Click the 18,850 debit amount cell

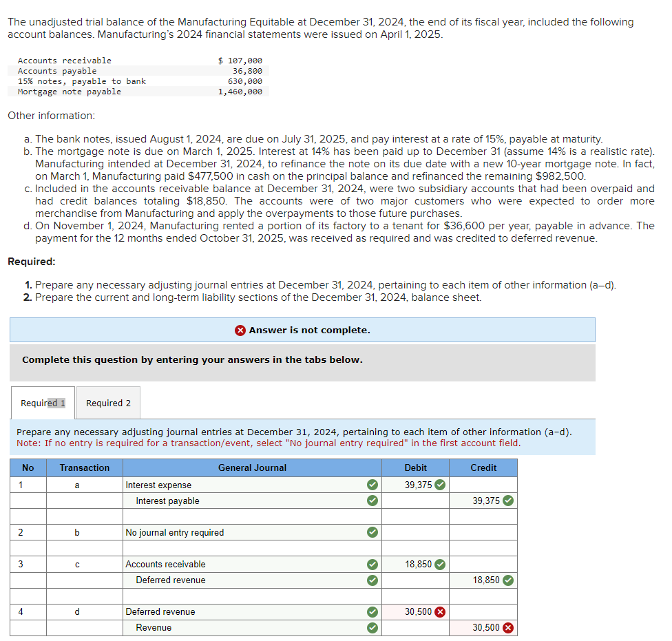(415, 564)
